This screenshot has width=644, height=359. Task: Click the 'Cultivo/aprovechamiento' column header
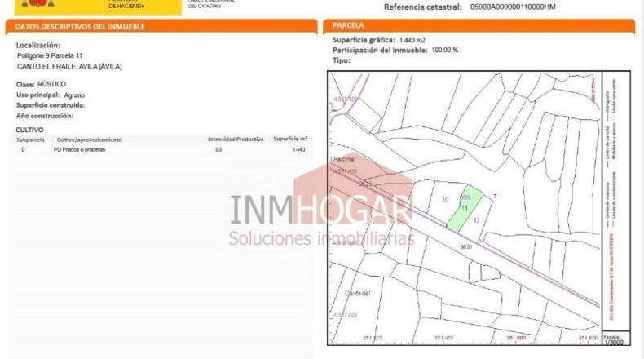(x=89, y=140)
